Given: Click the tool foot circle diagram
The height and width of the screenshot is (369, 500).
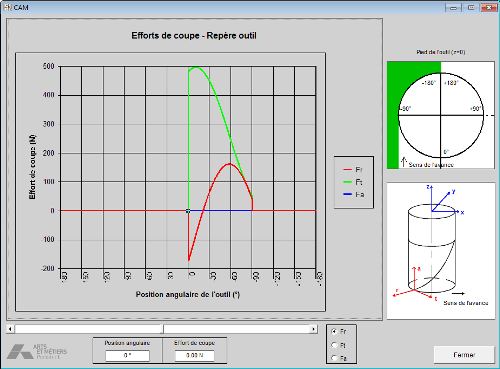Looking at the screenshot, I should pyautogui.click(x=441, y=115).
